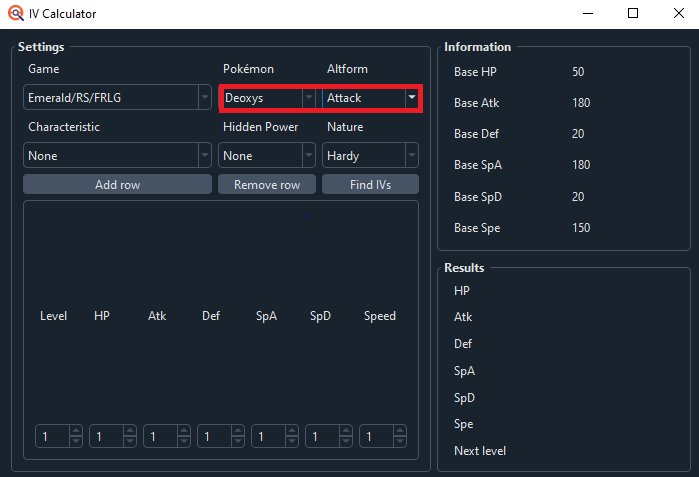
Task: Click the SpA stat input field
Action: tap(268, 436)
